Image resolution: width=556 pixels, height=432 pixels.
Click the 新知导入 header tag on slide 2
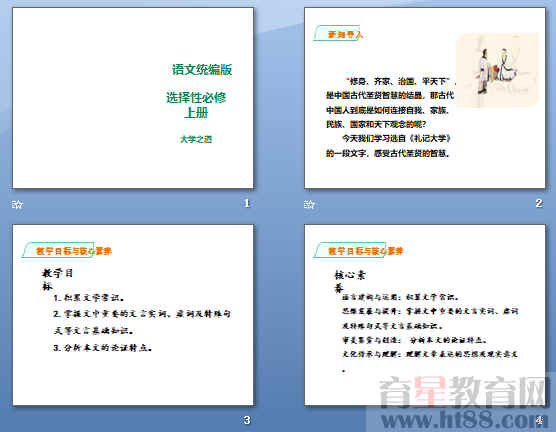pyautogui.click(x=339, y=34)
